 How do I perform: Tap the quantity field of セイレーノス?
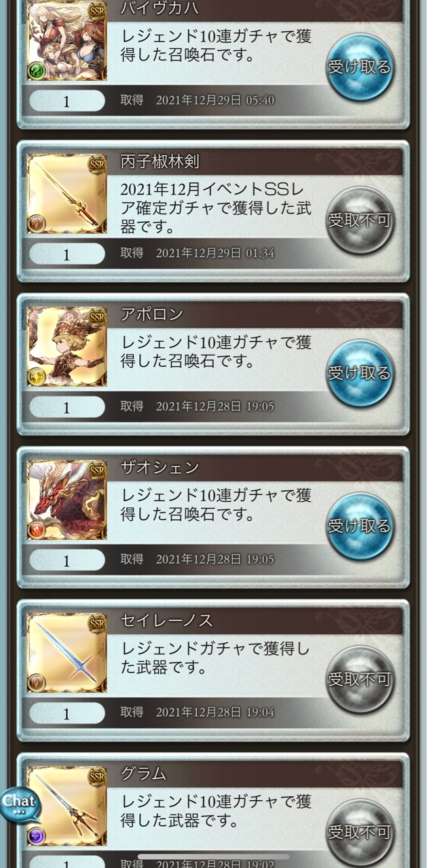coord(67,713)
